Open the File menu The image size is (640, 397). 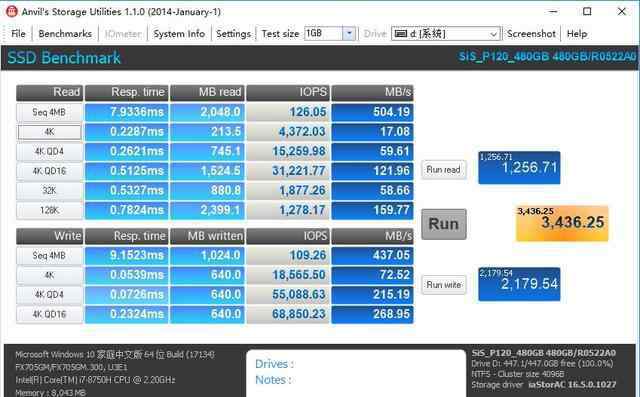[18, 33]
